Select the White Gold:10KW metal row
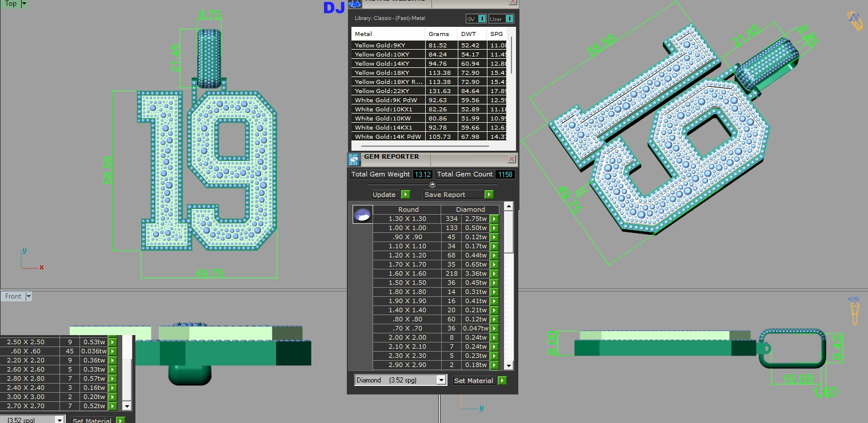The height and width of the screenshot is (423, 868). pos(388,118)
